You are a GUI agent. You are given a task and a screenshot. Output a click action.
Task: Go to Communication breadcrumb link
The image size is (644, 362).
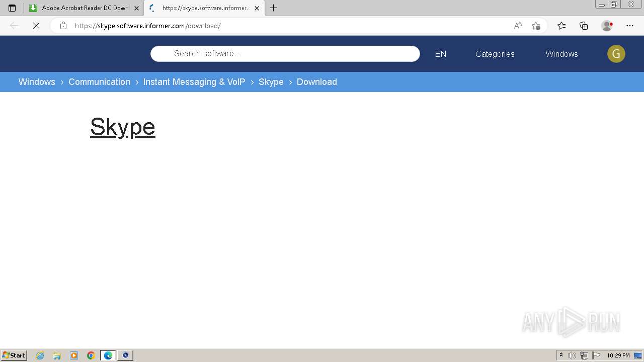click(x=99, y=82)
